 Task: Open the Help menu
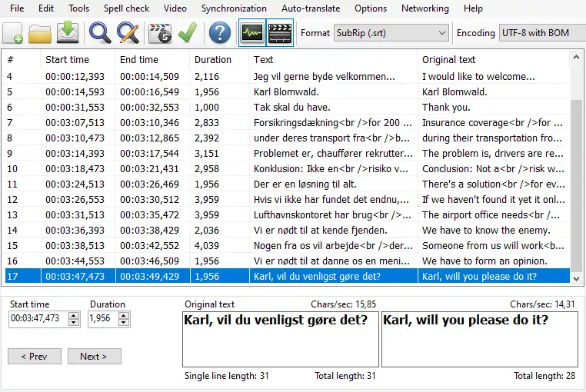[473, 8]
